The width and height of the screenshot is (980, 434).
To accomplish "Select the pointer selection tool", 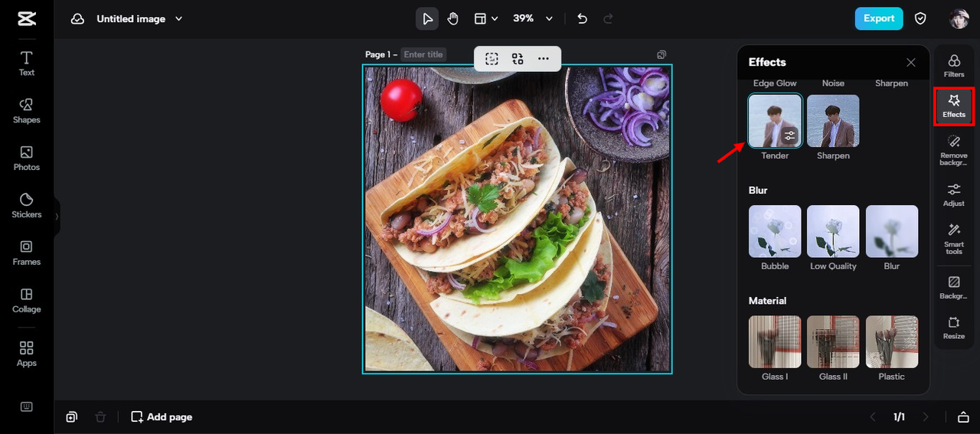I will 427,18.
